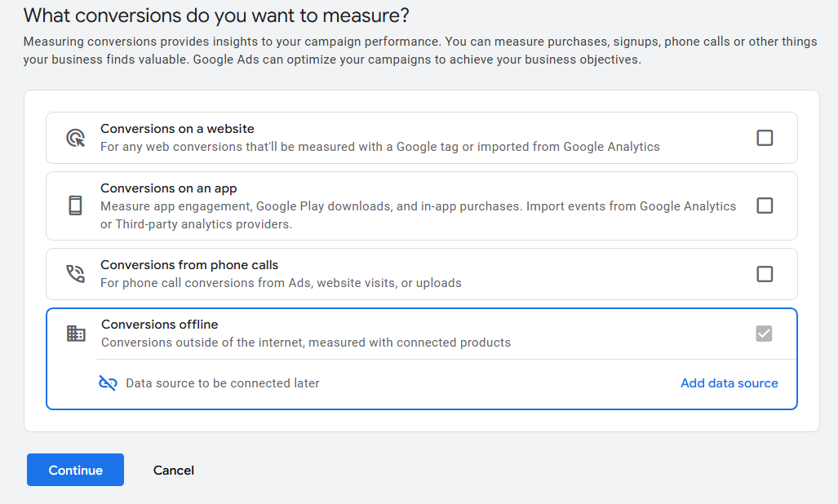Click the Cancel button
Viewport: 838px width, 504px height.
(x=173, y=470)
